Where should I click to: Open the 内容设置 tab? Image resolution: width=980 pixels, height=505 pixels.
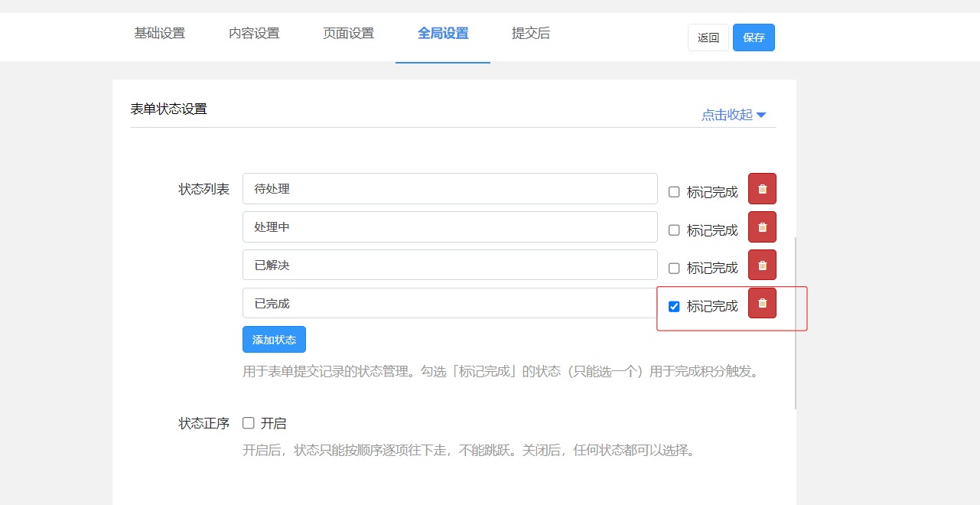click(x=254, y=34)
